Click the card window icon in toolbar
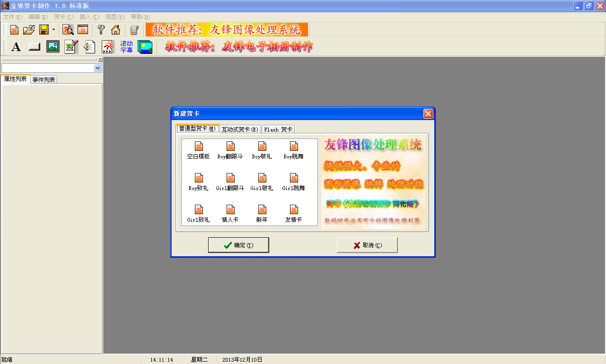Viewport: 606px width, 364px height. (x=83, y=30)
